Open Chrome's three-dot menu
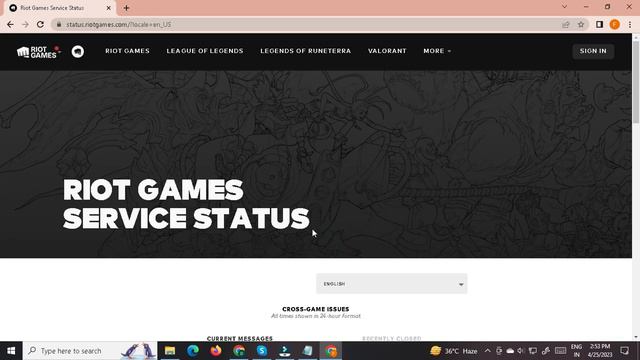 tap(630, 24)
